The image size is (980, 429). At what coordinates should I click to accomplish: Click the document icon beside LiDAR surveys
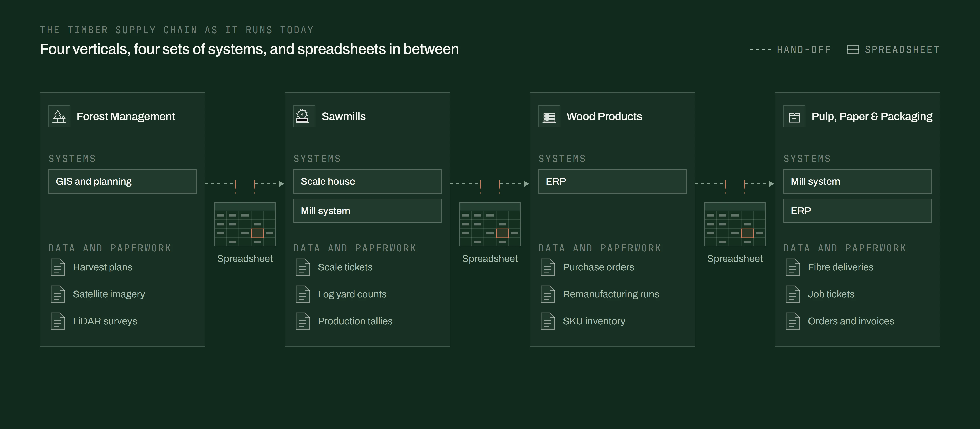(x=58, y=321)
